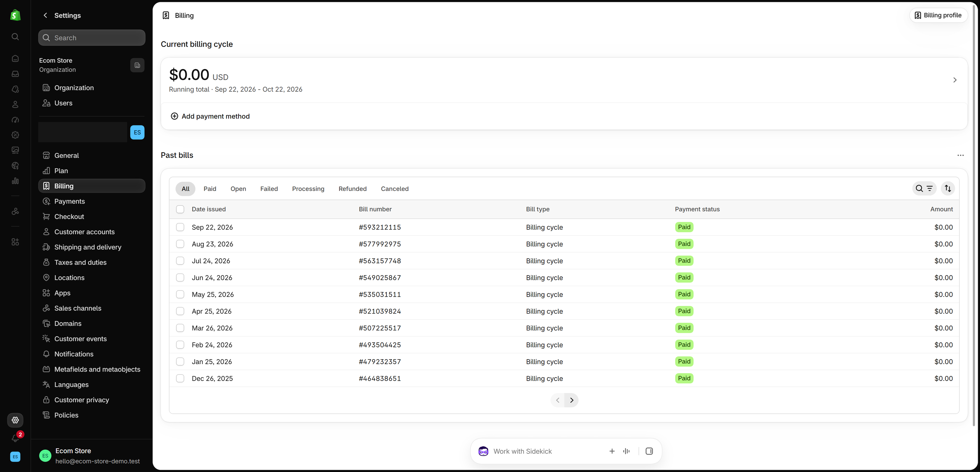Screen dimensions: 980x472
Task: Go to the next page of past bills
Action: point(571,400)
